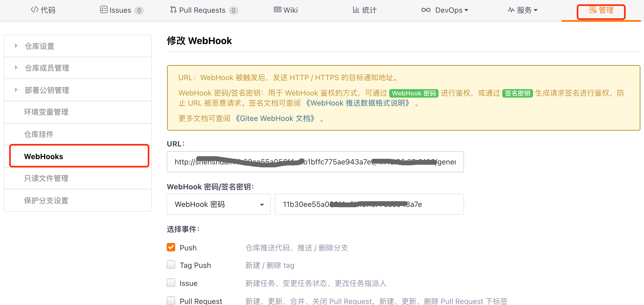This screenshot has height=305, width=644.
Task: Click into the WebHook URL field
Action: 315,162
